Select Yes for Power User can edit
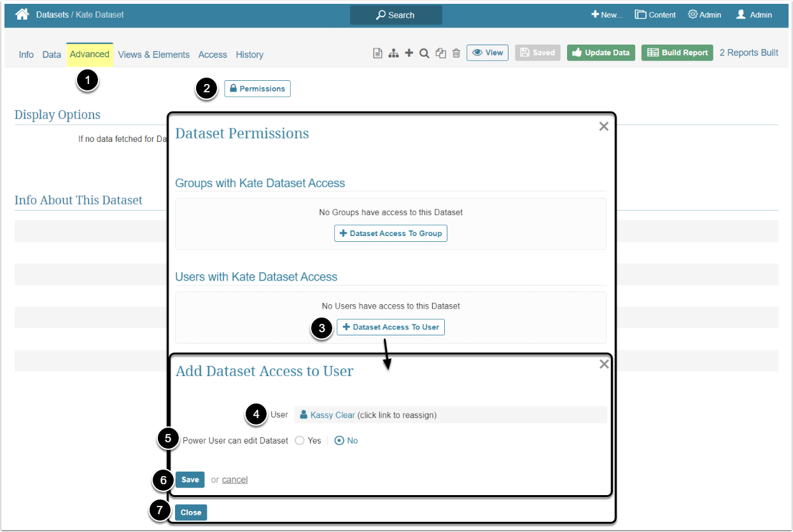The image size is (793, 532). coord(300,440)
